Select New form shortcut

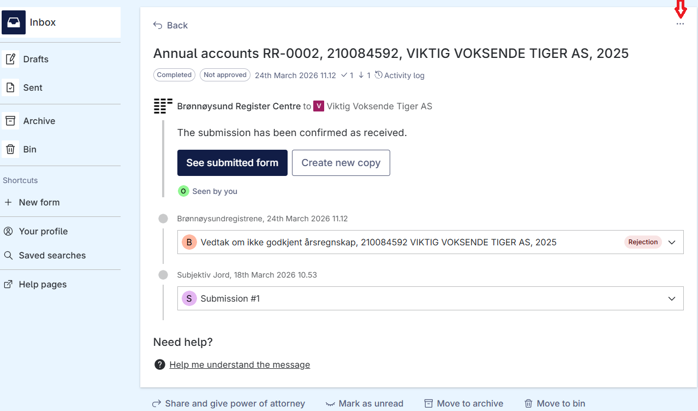[39, 202]
